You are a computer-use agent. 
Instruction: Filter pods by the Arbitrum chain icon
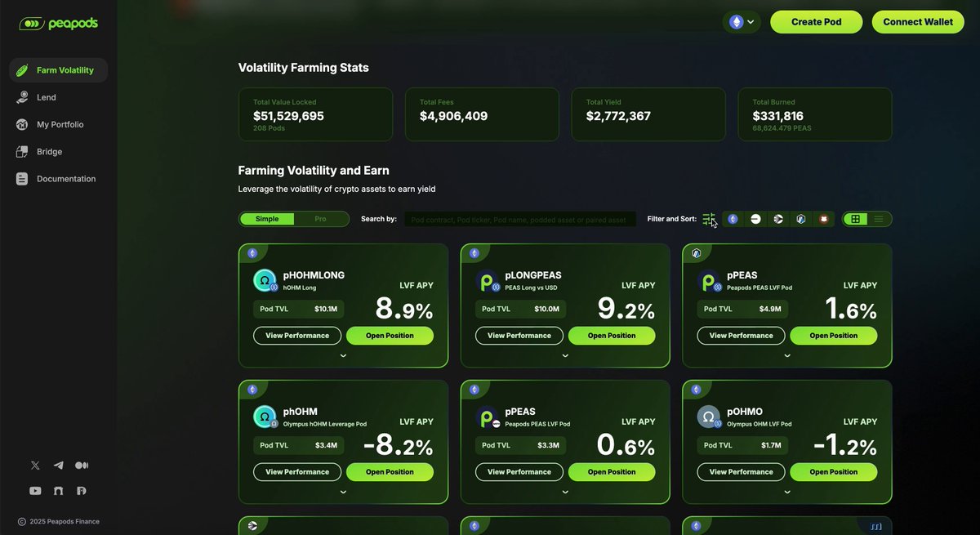(x=801, y=219)
